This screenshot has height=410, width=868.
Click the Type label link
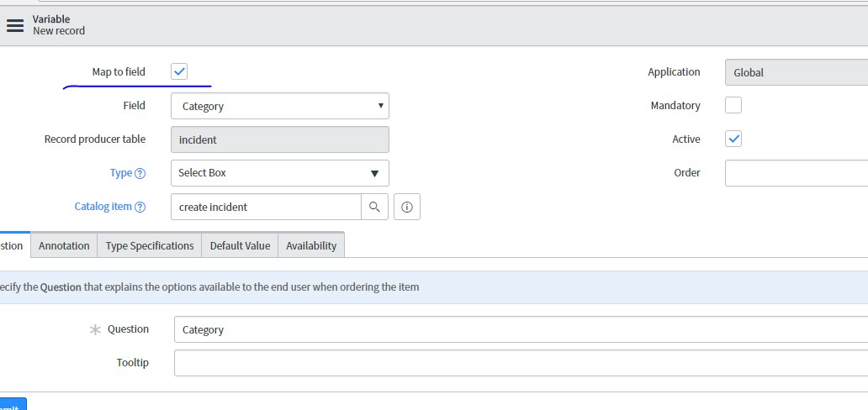[x=120, y=172]
